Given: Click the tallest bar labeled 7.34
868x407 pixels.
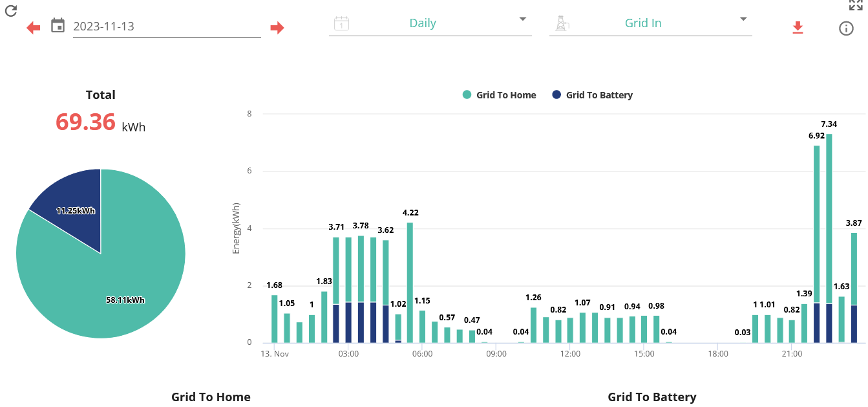Looking at the screenshot, I should (x=829, y=238).
